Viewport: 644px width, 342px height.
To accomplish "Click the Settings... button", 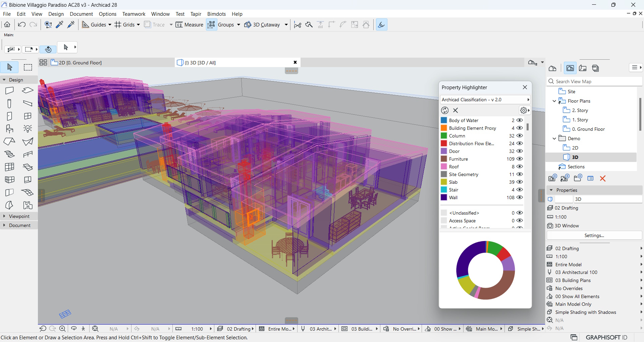I will click(x=594, y=235).
